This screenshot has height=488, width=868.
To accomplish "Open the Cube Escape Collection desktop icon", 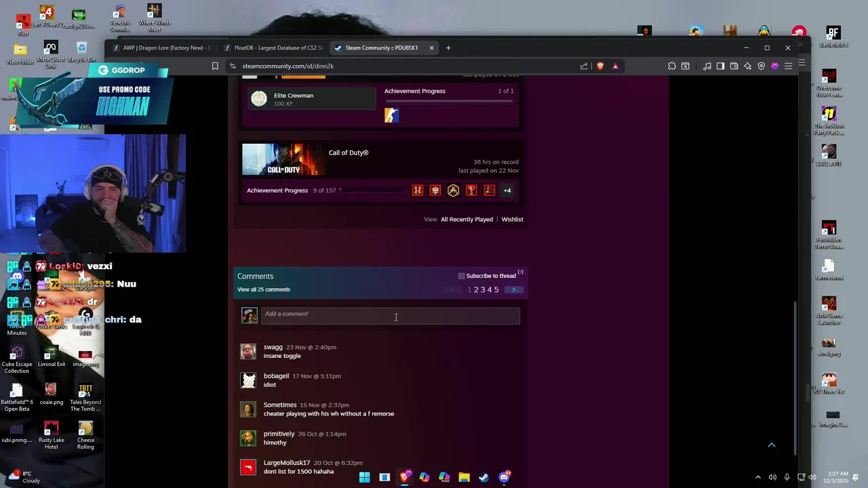I will click(x=17, y=360).
